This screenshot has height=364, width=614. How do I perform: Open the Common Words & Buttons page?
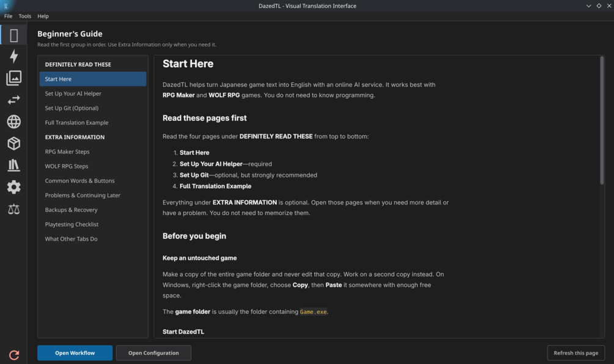pos(93,181)
